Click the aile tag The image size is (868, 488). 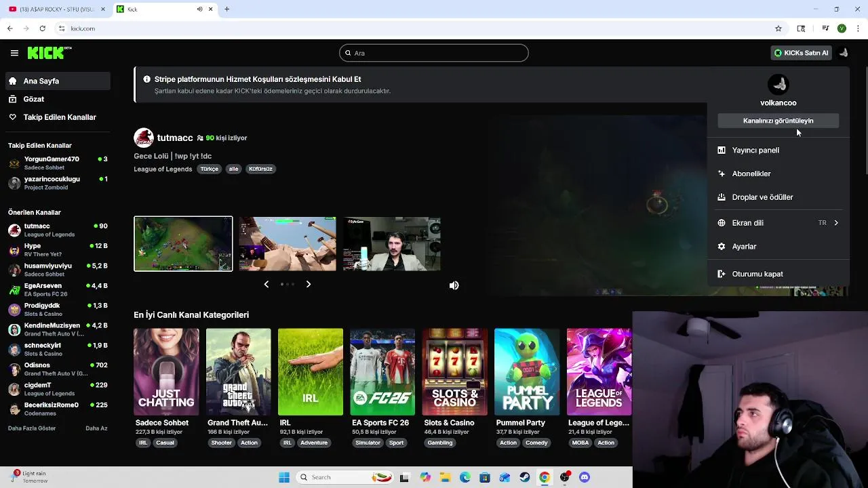point(233,169)
